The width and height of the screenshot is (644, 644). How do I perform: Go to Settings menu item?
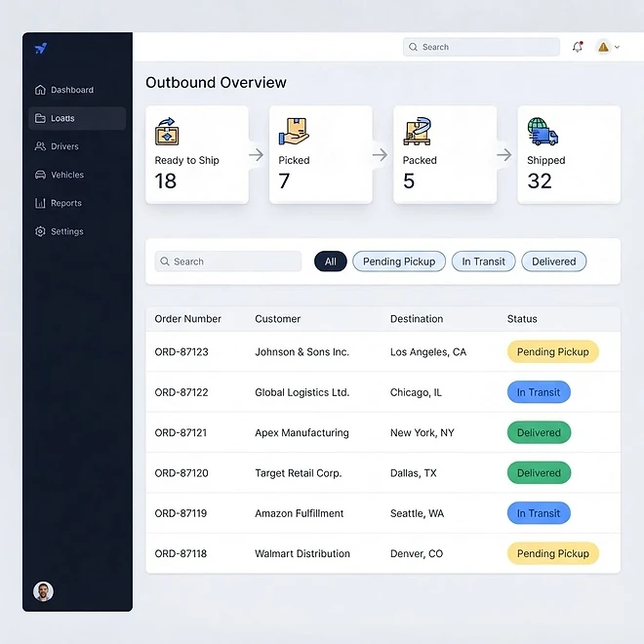coord(77,231)
